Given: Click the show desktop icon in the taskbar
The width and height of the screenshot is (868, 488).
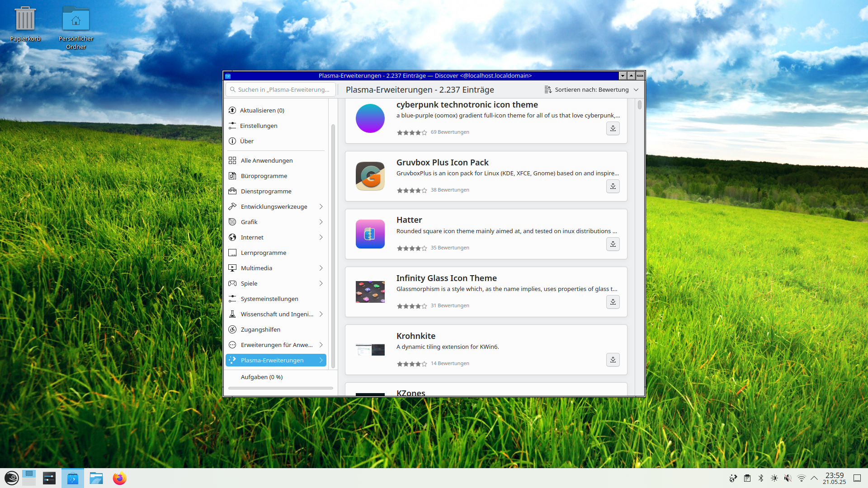Looking at the screenshot, I should [857, 478].
